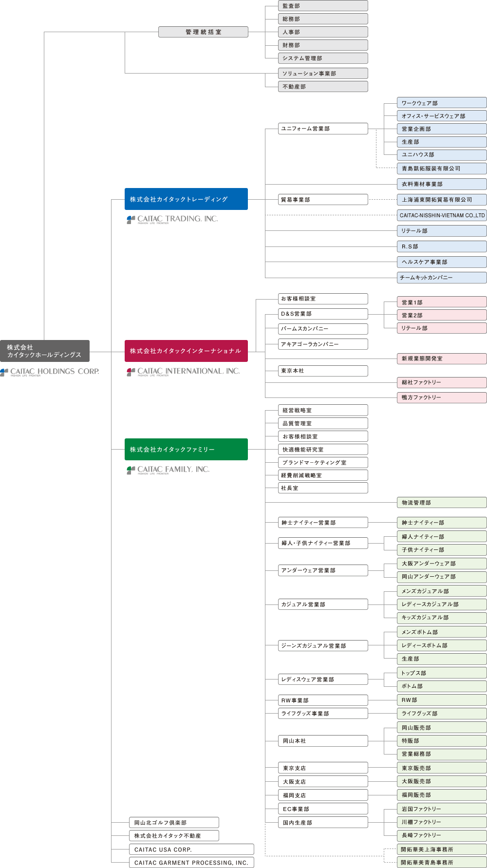Select the 総社ファクトリー box

442,382
